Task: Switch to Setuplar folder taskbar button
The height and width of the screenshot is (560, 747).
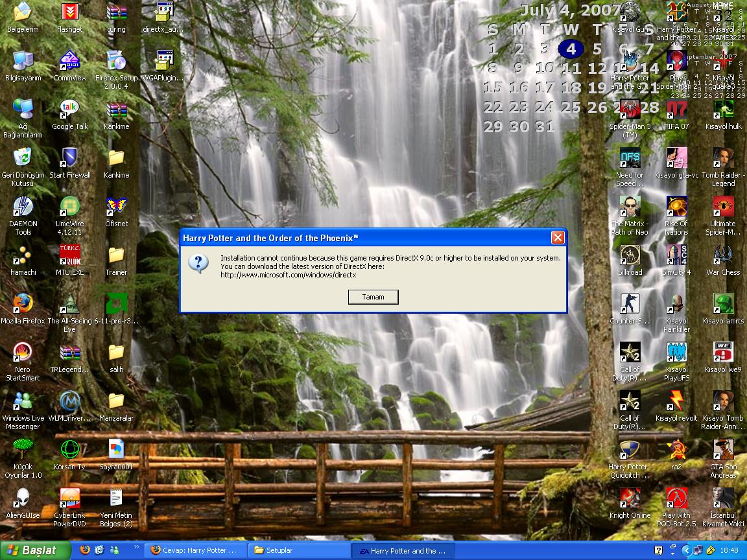Action: point(299,550)
